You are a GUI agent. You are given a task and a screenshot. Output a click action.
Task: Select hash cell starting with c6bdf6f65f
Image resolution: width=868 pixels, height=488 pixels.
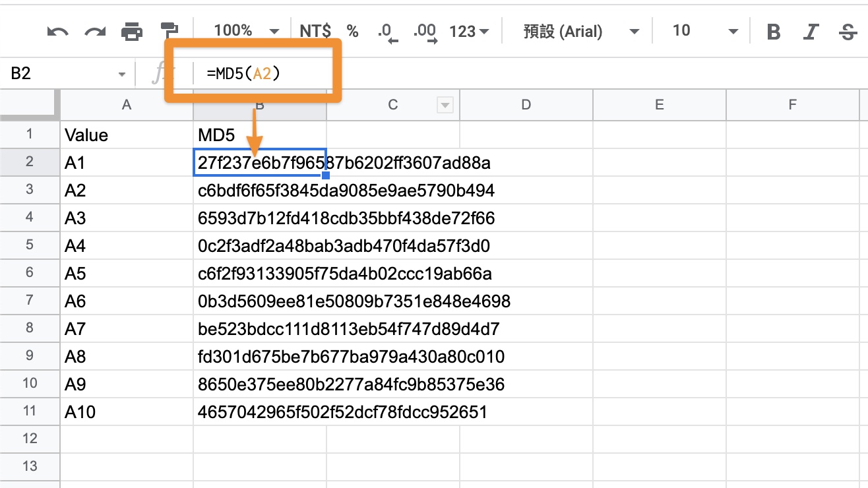click(260, 191)
